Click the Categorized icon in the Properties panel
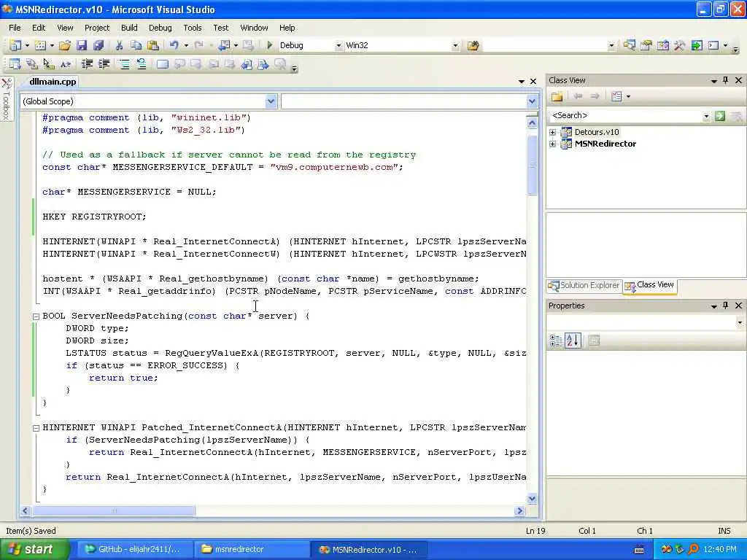The width and height of the screenshot is (747, 560). coord(555,341)
